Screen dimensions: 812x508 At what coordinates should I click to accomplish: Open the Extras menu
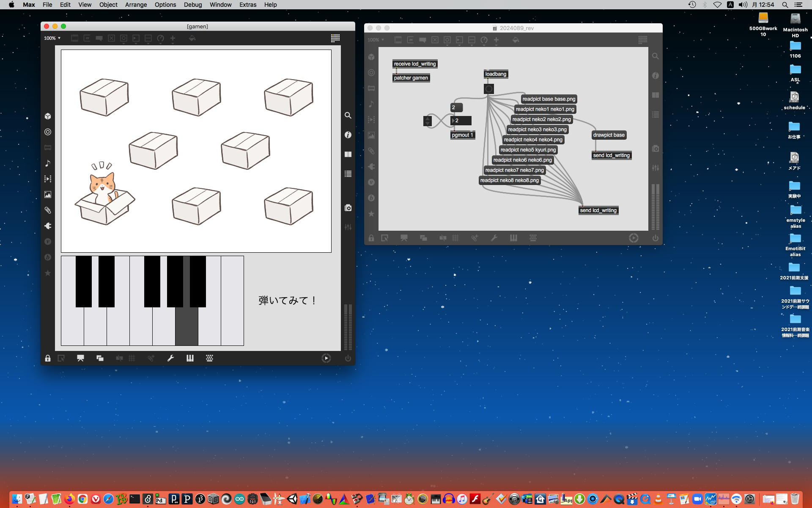click(247, 5)
